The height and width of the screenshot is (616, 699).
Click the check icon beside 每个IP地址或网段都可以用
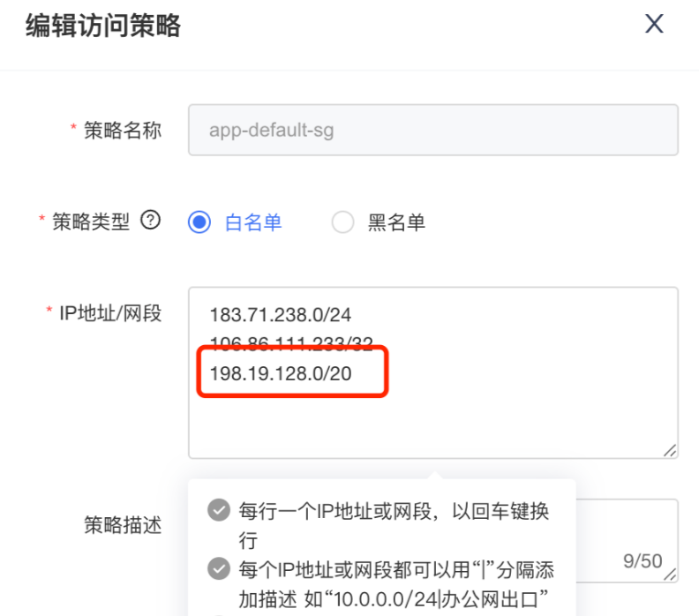click(x=218, y=568)
